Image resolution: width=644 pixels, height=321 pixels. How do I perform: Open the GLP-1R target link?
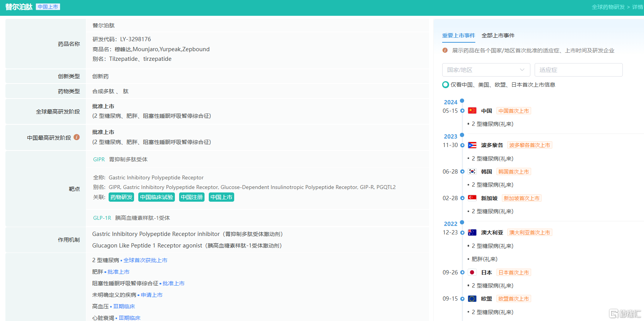[102, 218]
